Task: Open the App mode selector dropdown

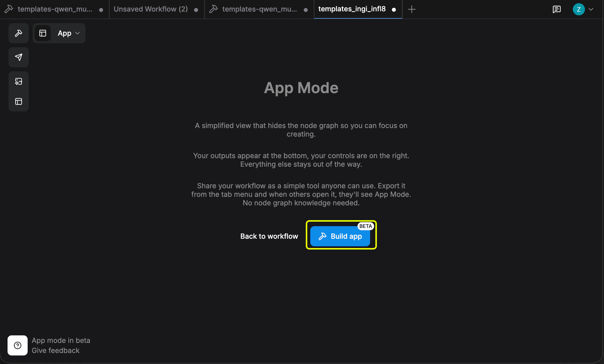Action: pyautogui.click(x=65, y=33)
